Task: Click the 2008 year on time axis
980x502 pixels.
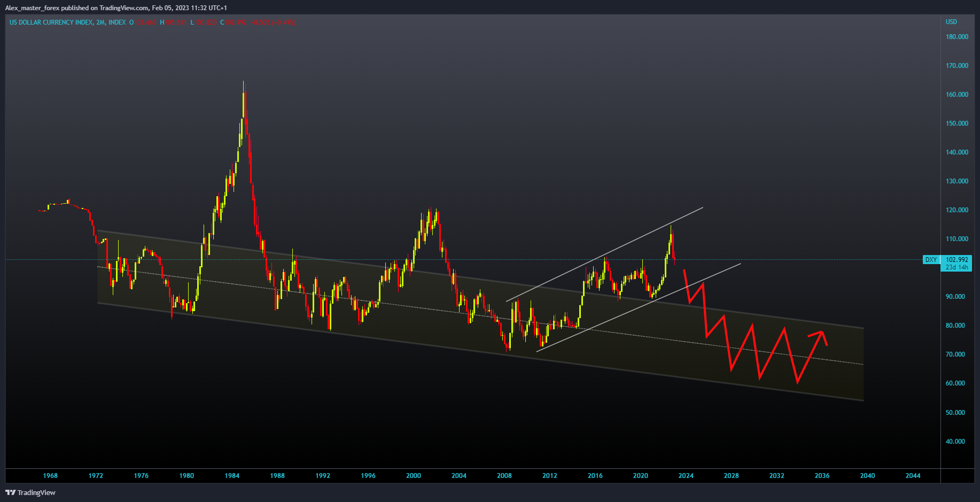Action: pos(504,476)
